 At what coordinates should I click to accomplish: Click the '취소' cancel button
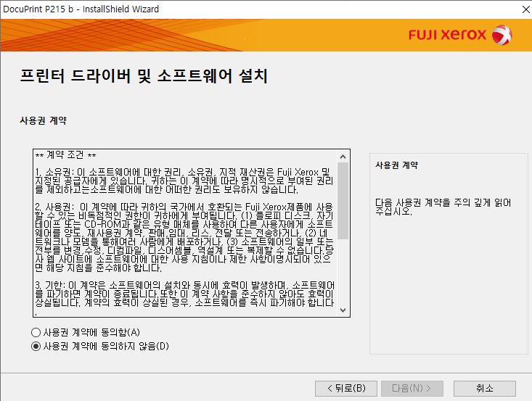coord(485,388)
